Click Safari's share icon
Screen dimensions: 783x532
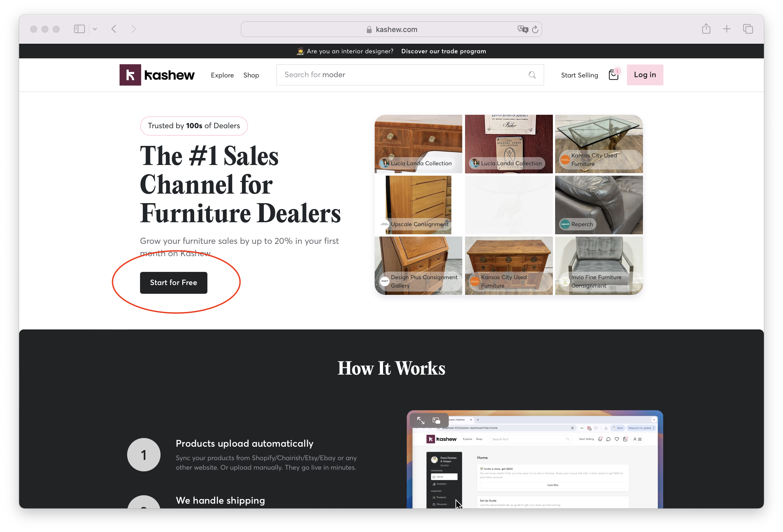[x=706, y=29]
